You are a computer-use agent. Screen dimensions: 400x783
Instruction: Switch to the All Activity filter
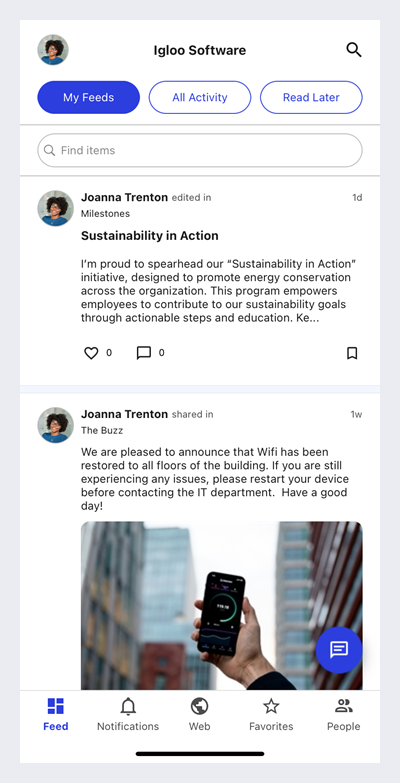200,97
